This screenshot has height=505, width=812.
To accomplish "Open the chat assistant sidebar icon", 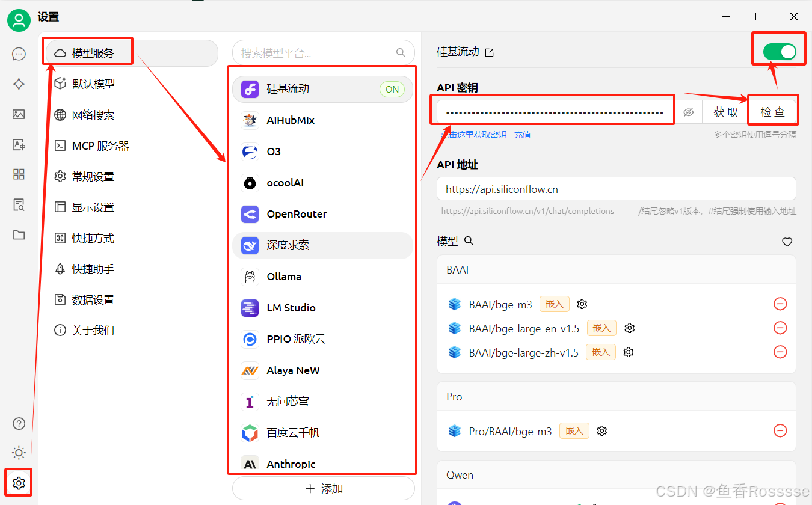I will (19, 54).
